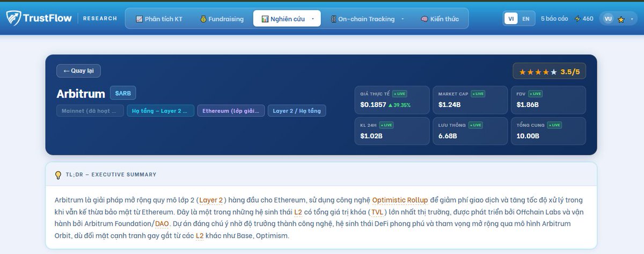This screenshot has height=254, width=644.
Task: Click the brain icon beside Kiến thức
Action: click(x=424, y=19)
